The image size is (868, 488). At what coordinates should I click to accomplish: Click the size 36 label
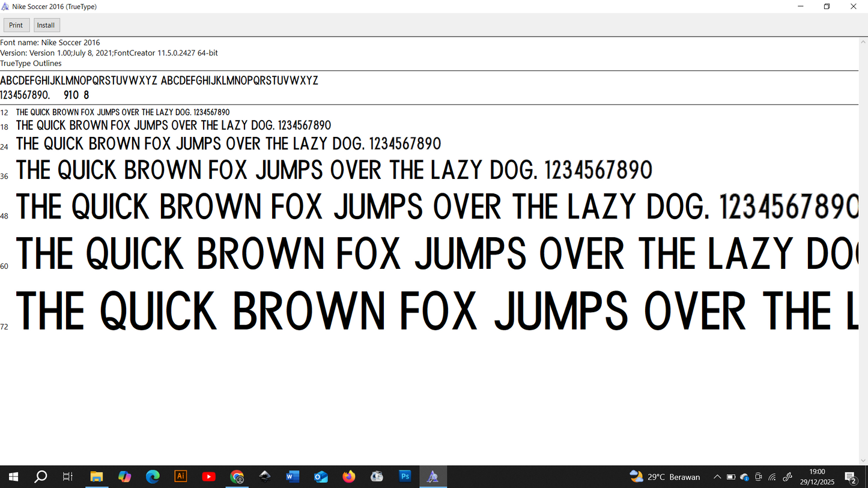(x=4, y=176)
